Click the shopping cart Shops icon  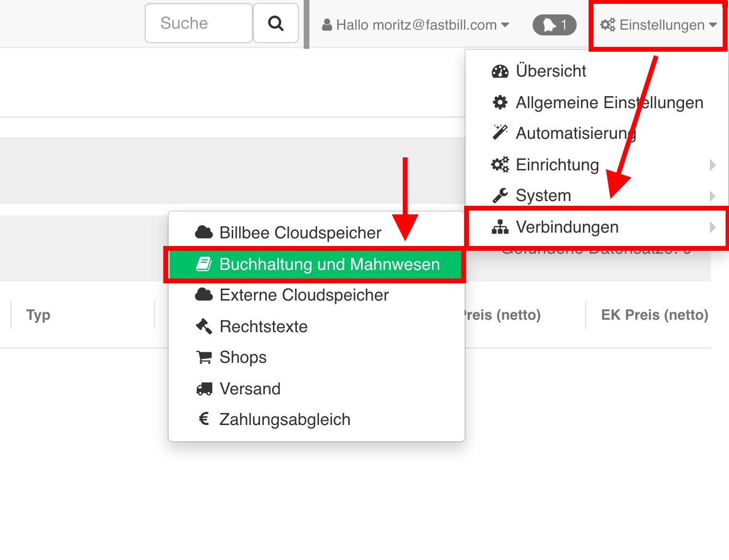[x=204, y=358]
